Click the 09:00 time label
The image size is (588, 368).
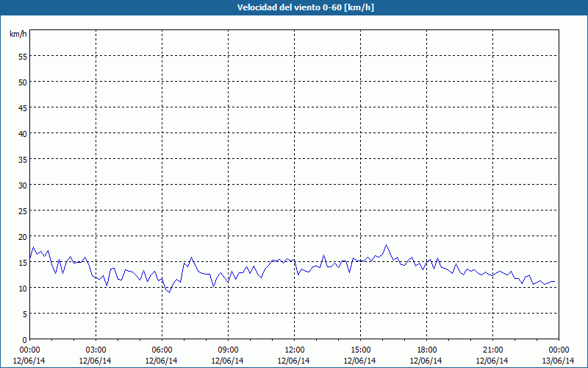[228, 350]
